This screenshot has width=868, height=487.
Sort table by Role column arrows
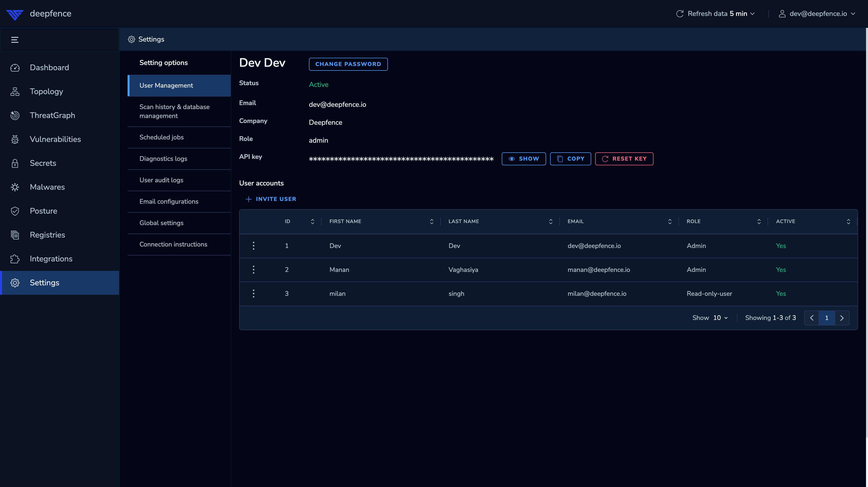coord(759,222)
